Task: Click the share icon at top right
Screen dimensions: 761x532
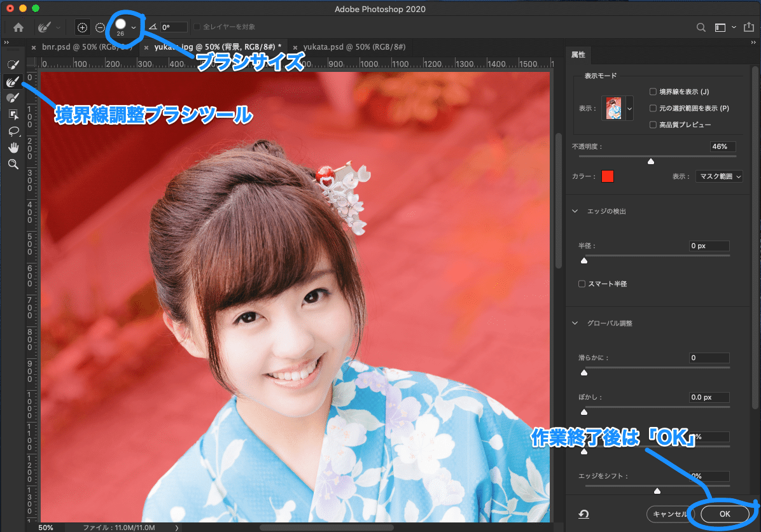Action: pos(749,27)
